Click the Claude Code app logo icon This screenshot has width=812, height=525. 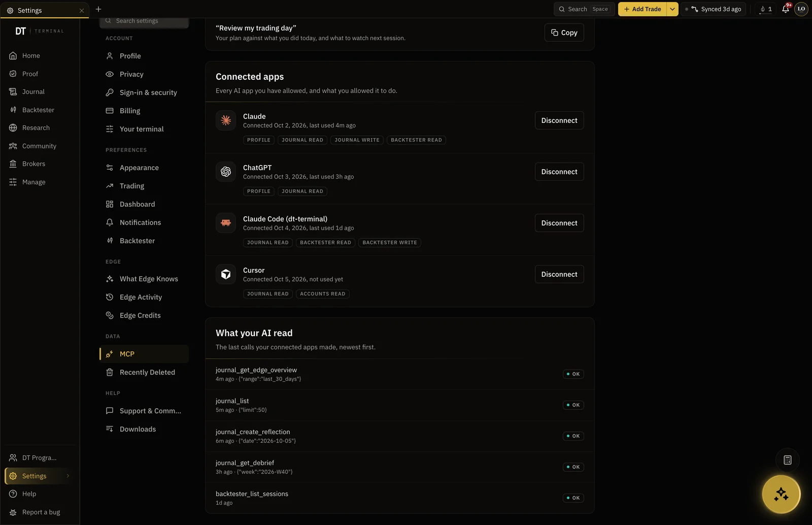pos(226,223)
